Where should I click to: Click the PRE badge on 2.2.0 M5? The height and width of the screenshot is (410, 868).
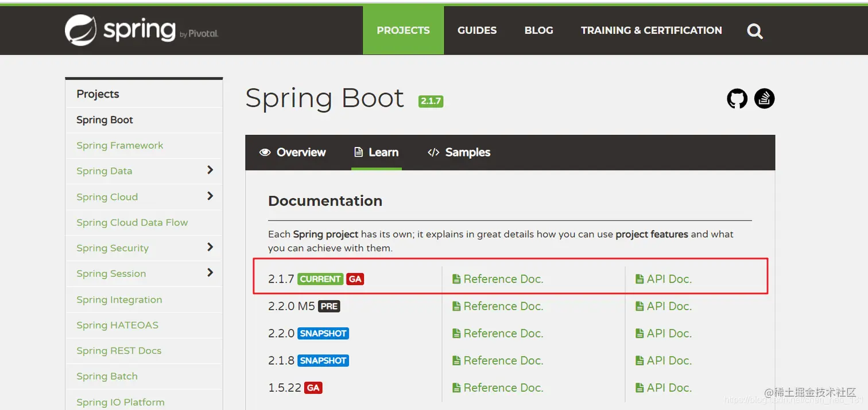[x=329, y=306]
